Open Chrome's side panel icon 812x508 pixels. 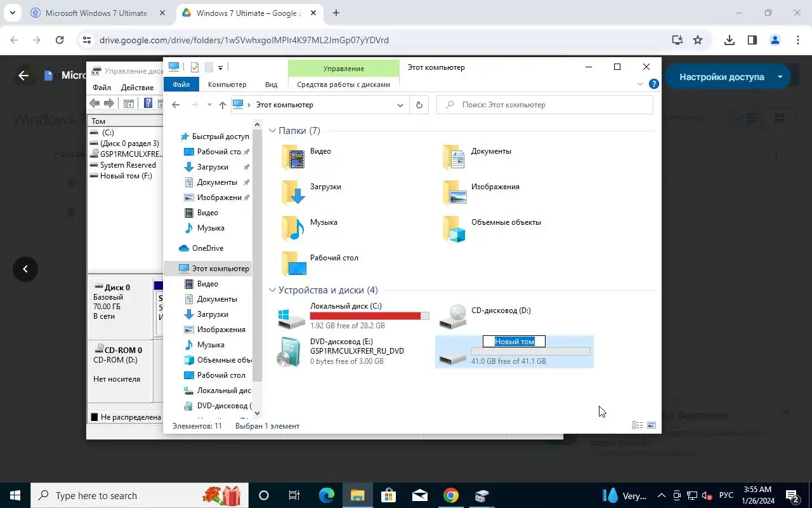(x=752, y=40)
